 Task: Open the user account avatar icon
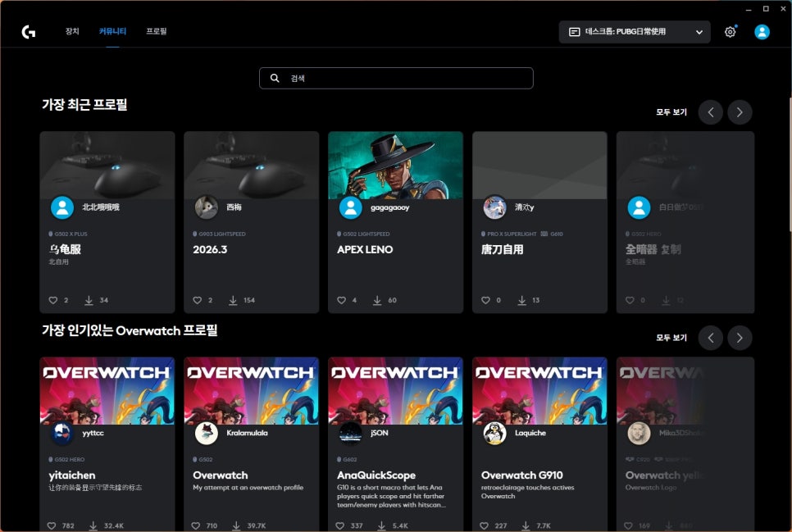coord(762,32)
